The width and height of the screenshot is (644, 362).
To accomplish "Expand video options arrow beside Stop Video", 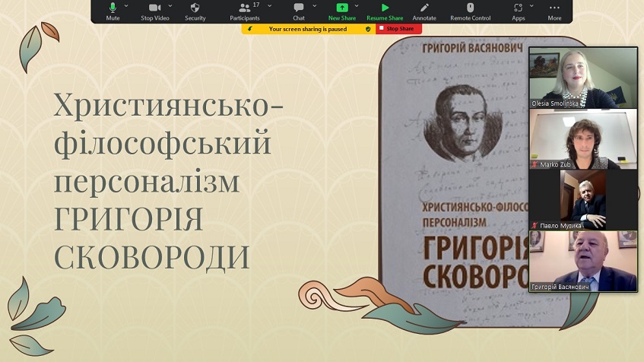I will (x=169, y=5).
